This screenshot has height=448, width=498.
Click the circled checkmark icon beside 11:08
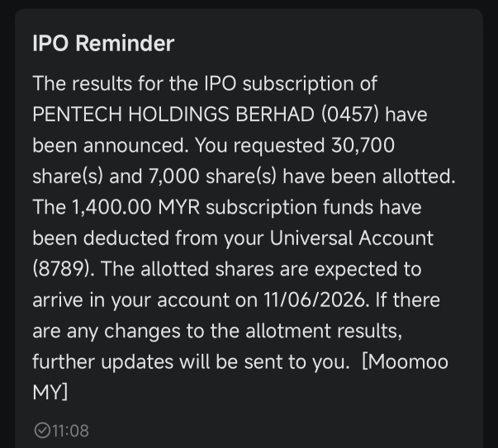(x=42, y=431)
